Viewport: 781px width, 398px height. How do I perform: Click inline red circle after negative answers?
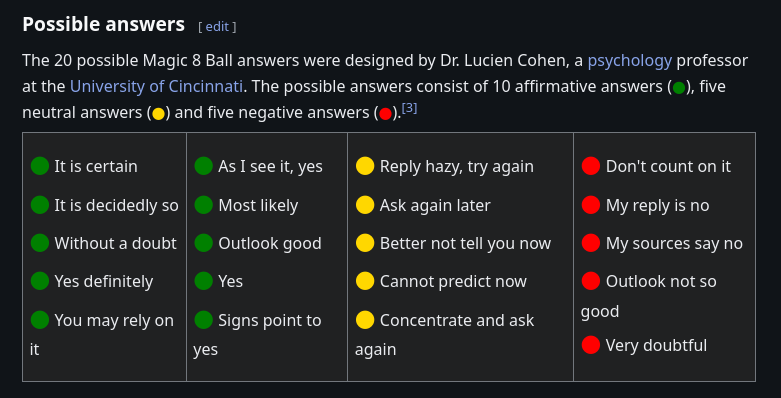385,114
